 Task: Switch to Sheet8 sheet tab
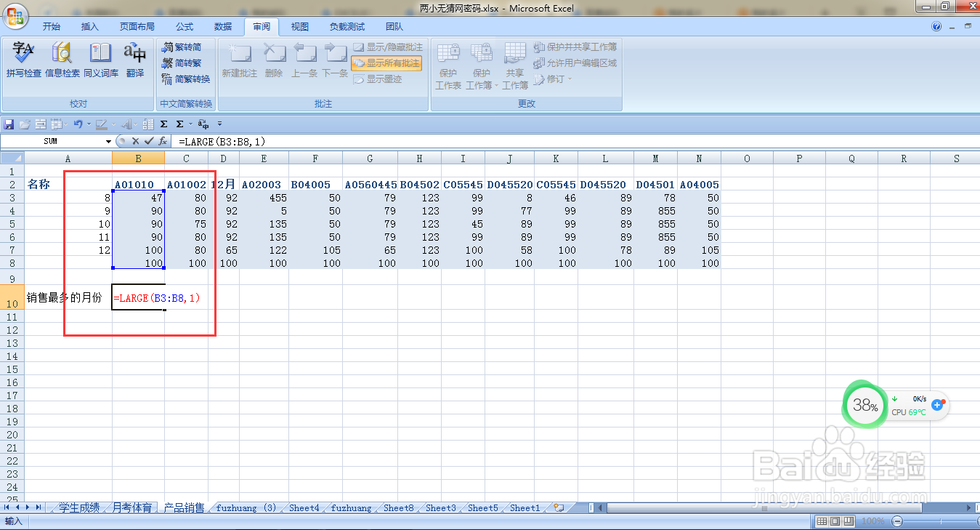[x=398, y=508]
